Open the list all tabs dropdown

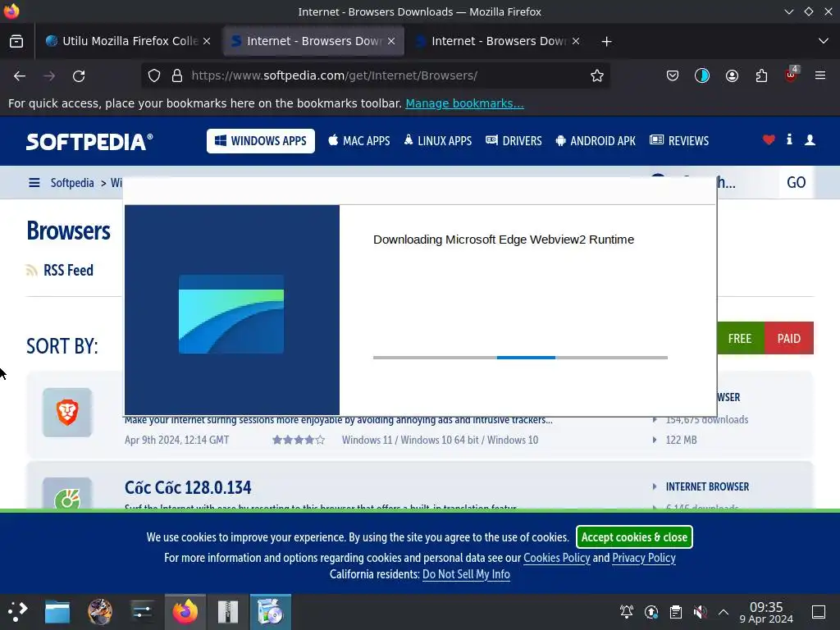[x=824, y=41]
